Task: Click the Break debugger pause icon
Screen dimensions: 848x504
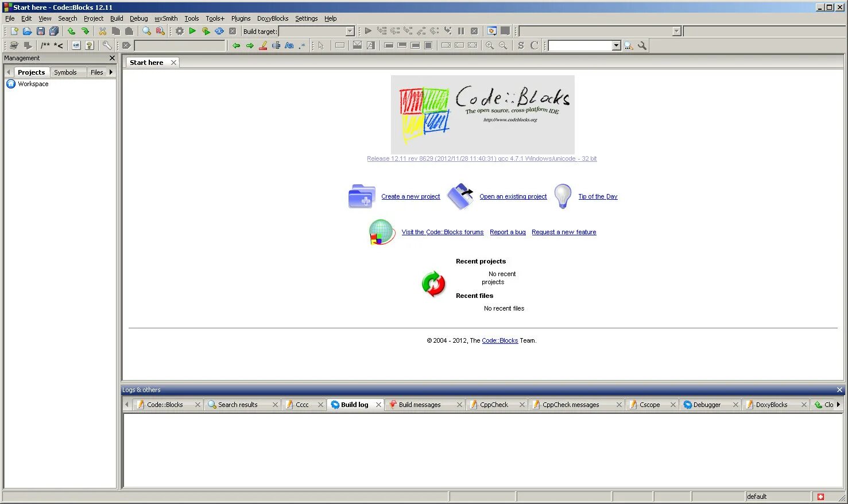Action: [461, 31]
